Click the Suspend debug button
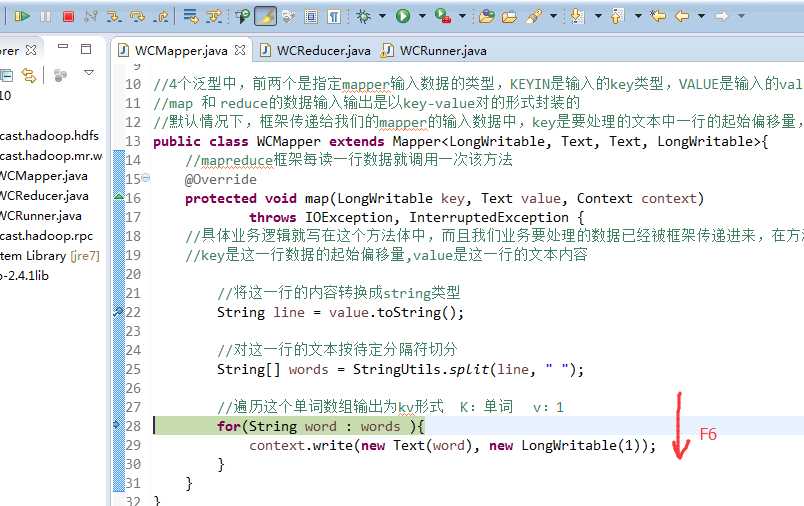Viewport: 804px width, 506px height. point(46,16)
